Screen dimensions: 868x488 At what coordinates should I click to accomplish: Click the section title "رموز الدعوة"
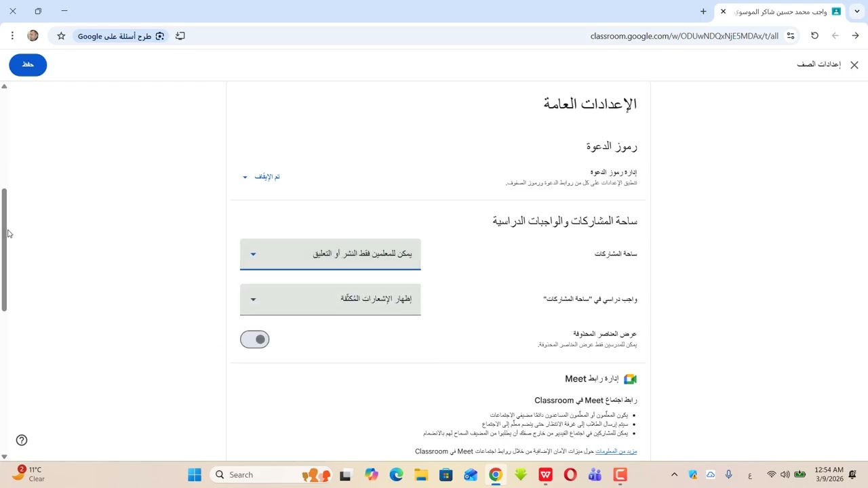pyautogui.click(x=612, y=146)
